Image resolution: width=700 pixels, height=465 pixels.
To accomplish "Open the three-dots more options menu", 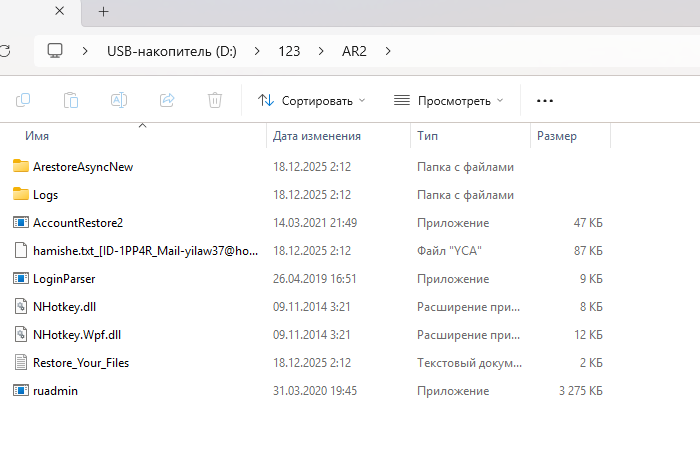I will (x=545, y=100).
